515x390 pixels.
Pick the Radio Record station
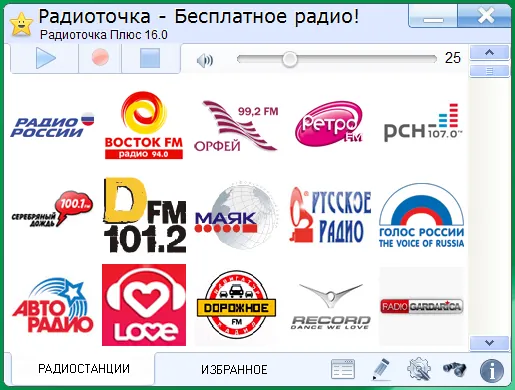coord(331,307)
